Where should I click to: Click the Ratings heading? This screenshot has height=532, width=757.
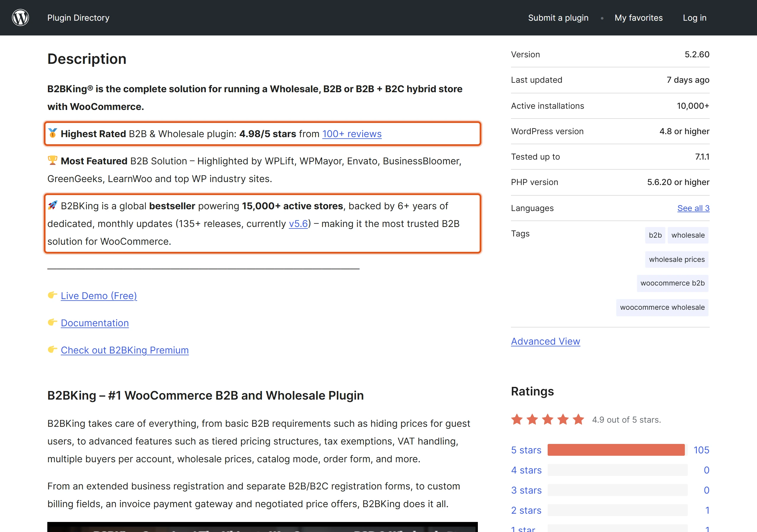532,391
